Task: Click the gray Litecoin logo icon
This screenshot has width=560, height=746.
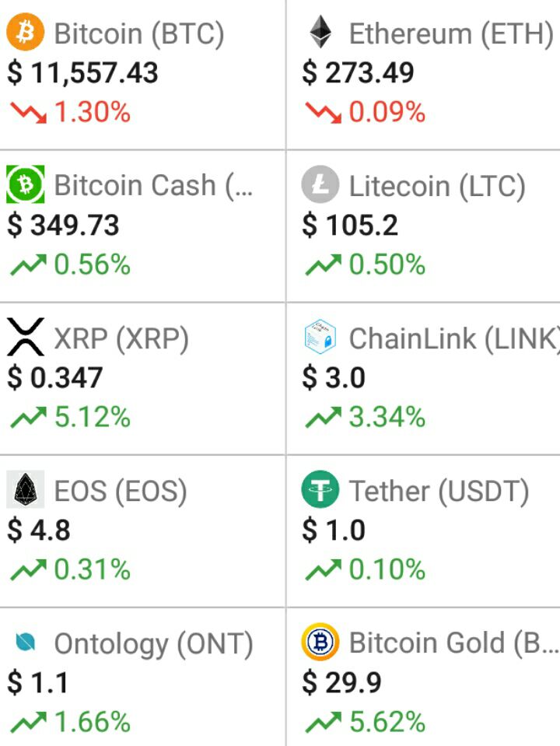Action: 320,185
